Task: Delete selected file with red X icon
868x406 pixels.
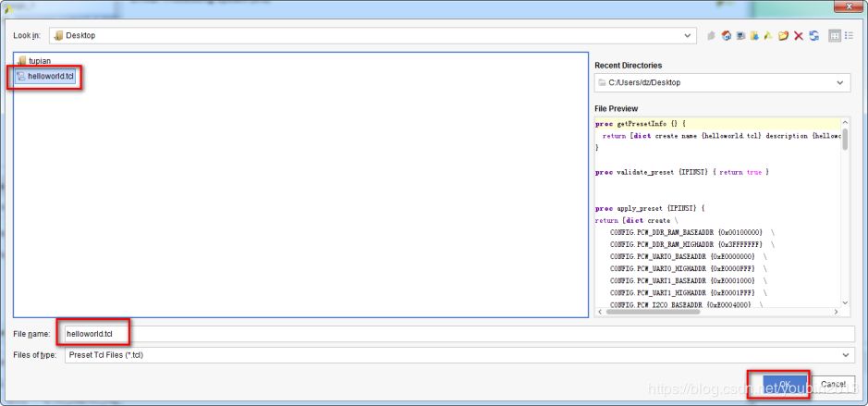Action: click(799, 35)
